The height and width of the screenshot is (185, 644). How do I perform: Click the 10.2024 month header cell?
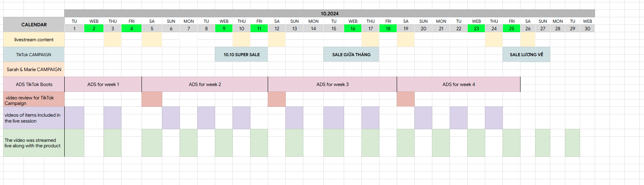tap(329, 14)
